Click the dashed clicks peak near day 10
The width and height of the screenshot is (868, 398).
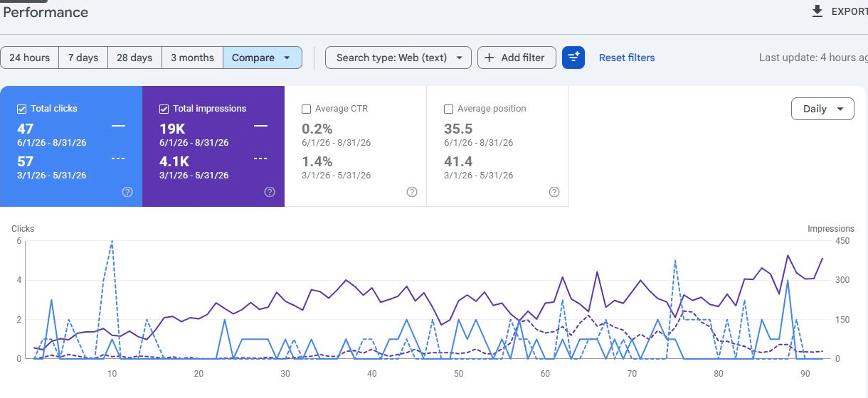click(112, 242)
